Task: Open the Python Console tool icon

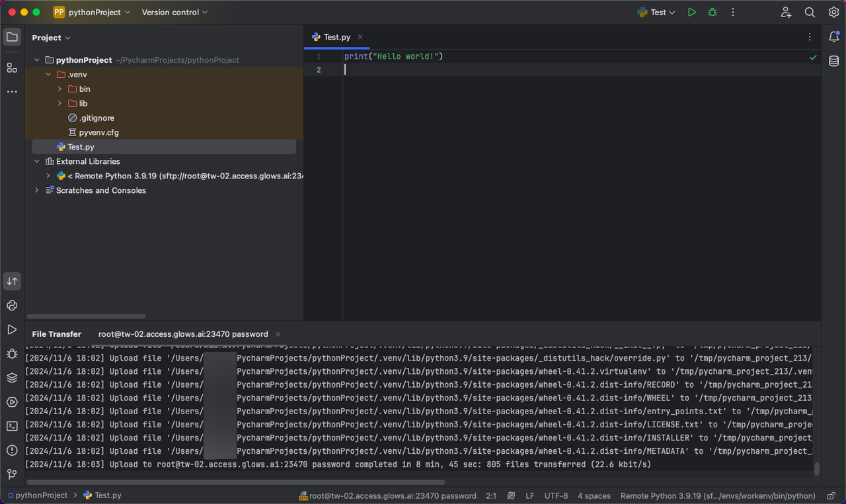Action: pos(12,305)
